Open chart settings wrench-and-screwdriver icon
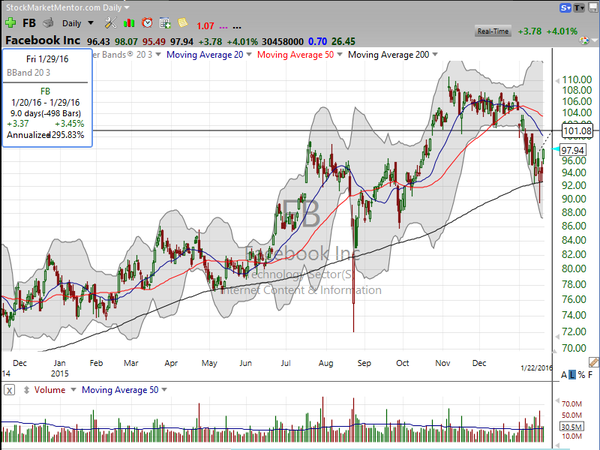The width and height of the screenshot is (600, 450). [111, 23]
